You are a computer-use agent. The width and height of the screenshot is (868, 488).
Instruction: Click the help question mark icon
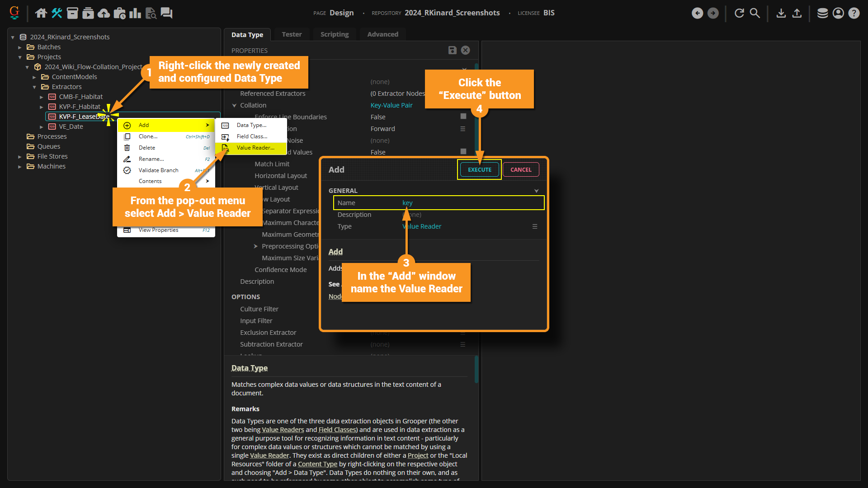[854, 13]
